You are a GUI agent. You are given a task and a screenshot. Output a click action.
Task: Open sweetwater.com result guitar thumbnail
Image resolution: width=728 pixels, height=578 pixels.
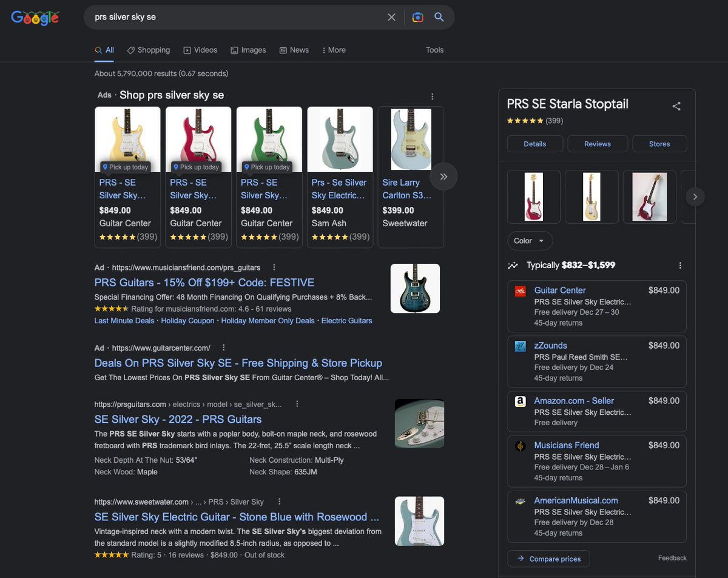(x=419, y=521)
